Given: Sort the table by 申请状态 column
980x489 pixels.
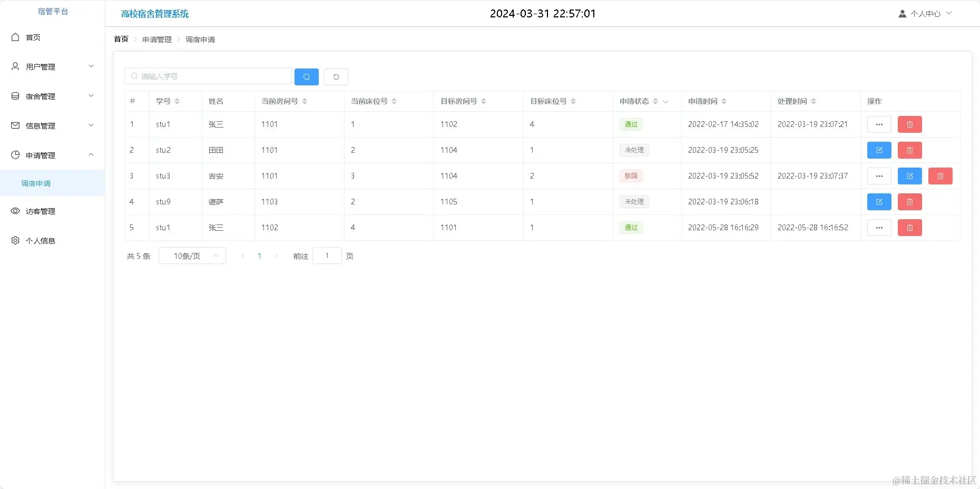Looking at the screenshot, I should (655, 101).
